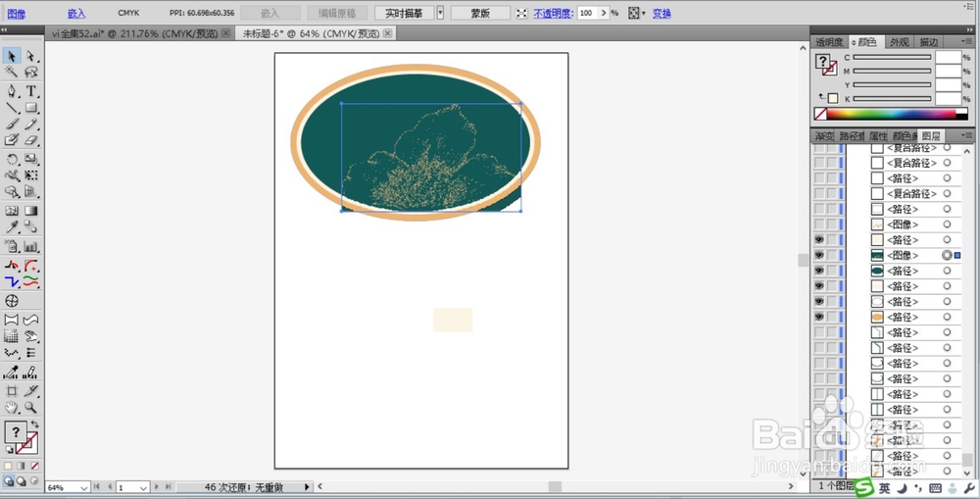Set paint to Gradient in toolbox
Image resolution: width=980 pixels, height=499 pixels.
coord(22,466)
